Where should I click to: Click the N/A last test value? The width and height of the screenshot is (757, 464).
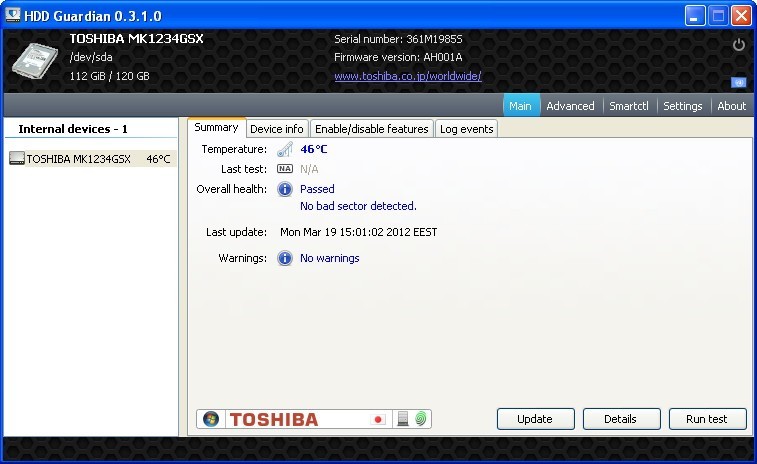[309, 169]
